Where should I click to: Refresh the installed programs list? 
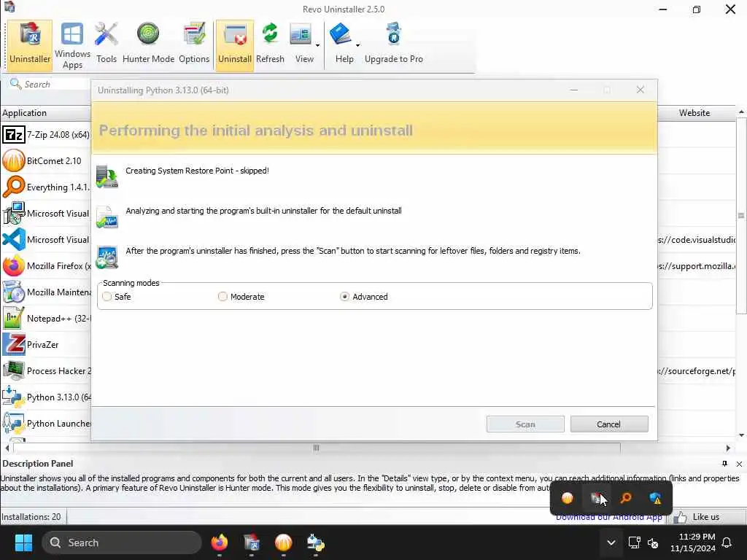pos(270,45)
